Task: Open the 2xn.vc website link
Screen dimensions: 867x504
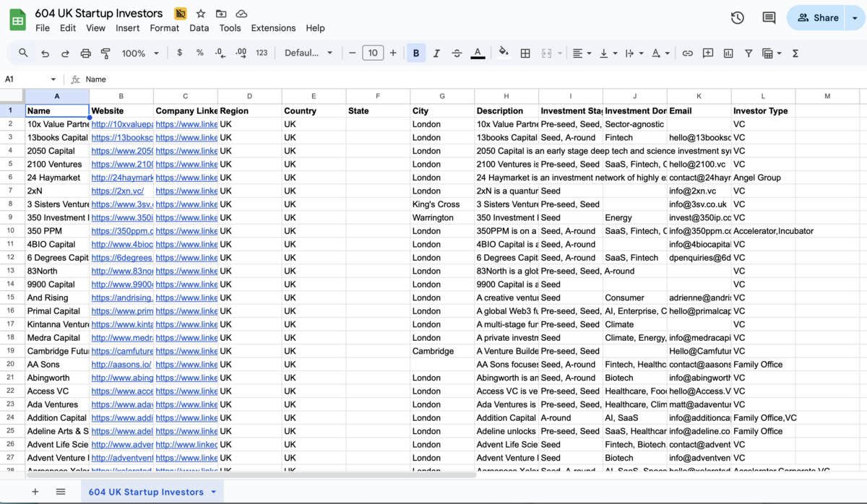Action: (x=117, y=191)
